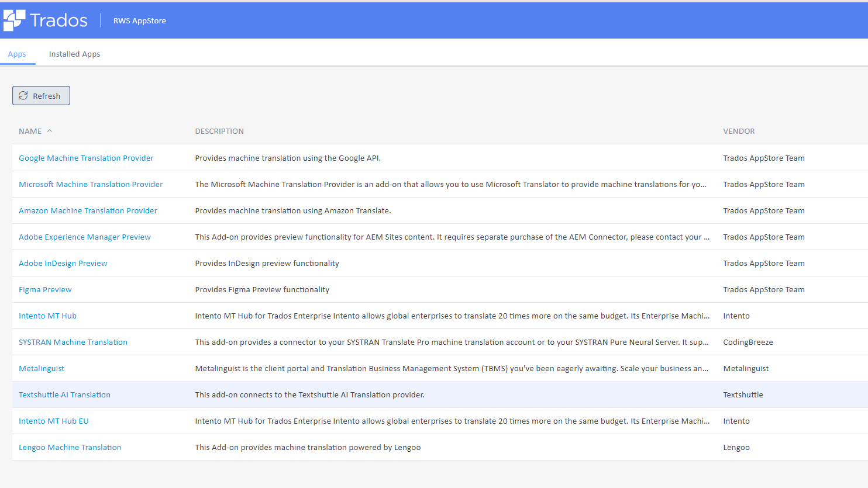Open the Adobe InDesign Preview link

pos(63,264)
